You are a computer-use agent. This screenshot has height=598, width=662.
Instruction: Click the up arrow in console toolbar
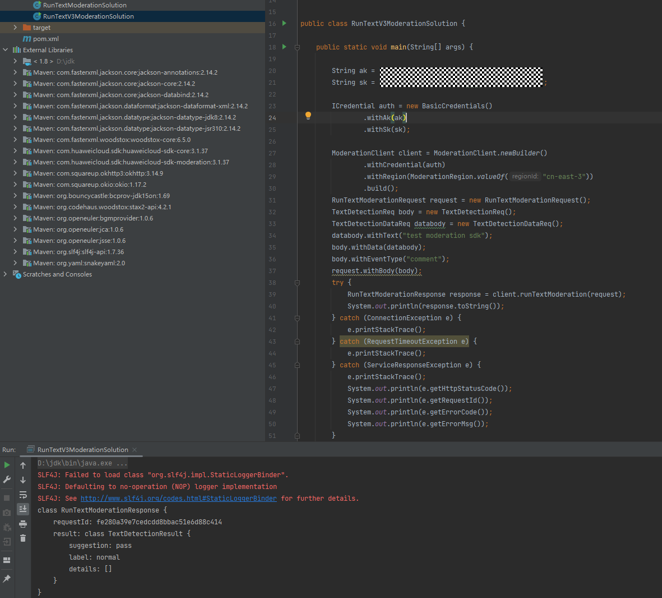[23, 465]
